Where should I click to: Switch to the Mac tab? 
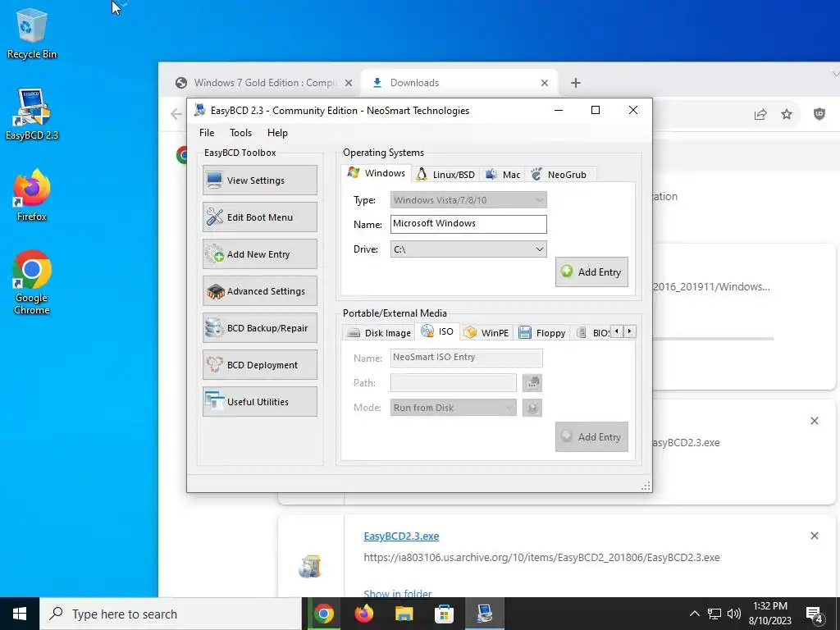(503, 175)
